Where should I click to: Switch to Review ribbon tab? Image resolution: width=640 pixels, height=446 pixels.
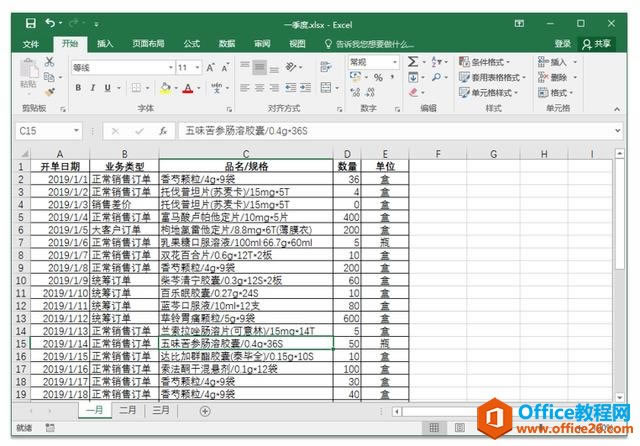(262, 43)
